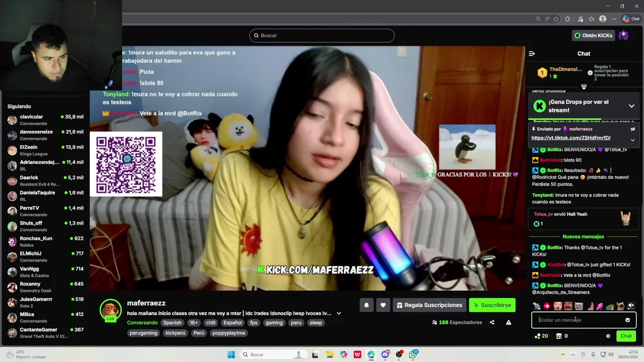Open Windows Start menu
Image resolution: width=644 pixels, height=362 pixels.
click(x=231, y=354)
